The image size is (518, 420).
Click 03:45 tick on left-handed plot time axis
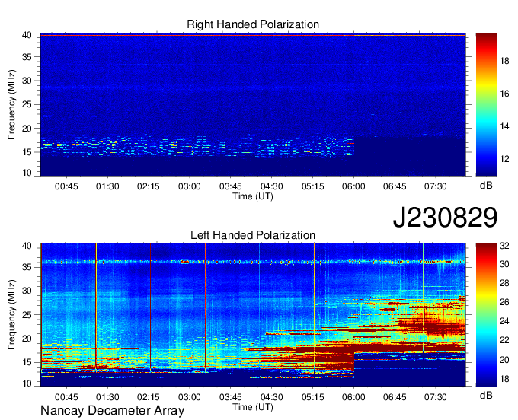coord(231,397)
